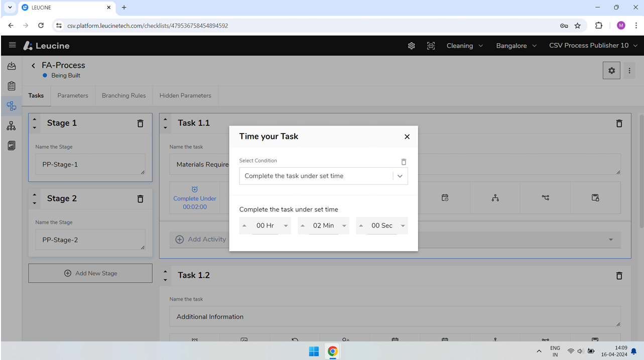The height and width of the screenshot is (360, 644).
Task: Click PP-Stage-1 name field
Action: tap(90, 164)
